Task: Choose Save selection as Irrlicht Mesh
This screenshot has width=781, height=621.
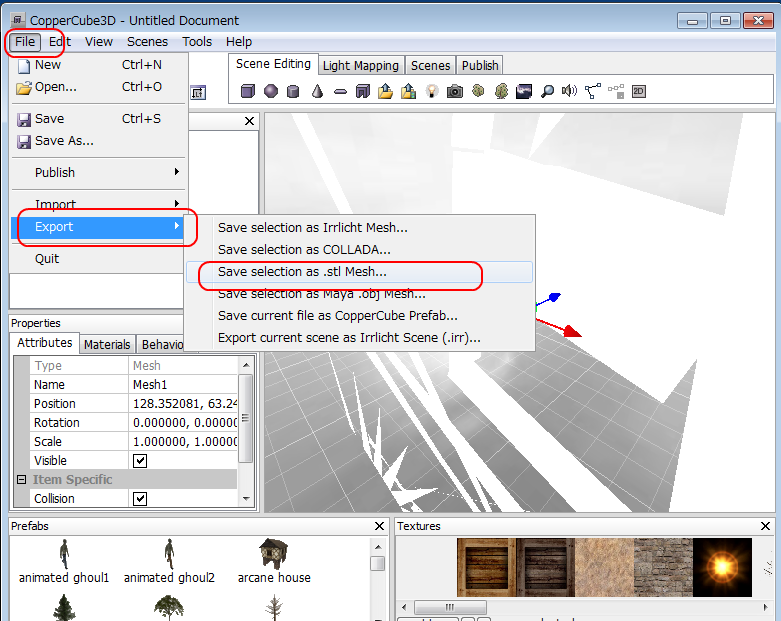Action: tap(360, 228)
